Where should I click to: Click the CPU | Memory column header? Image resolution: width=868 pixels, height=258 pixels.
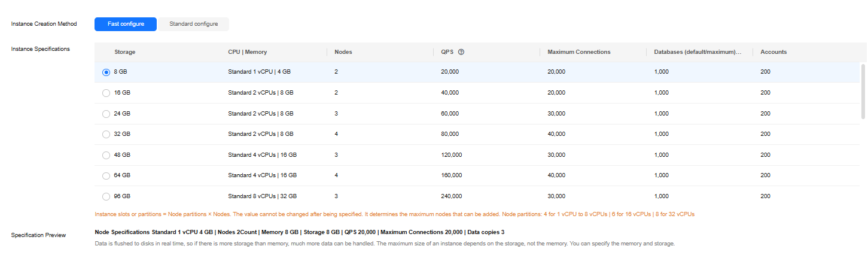point(247,52)
